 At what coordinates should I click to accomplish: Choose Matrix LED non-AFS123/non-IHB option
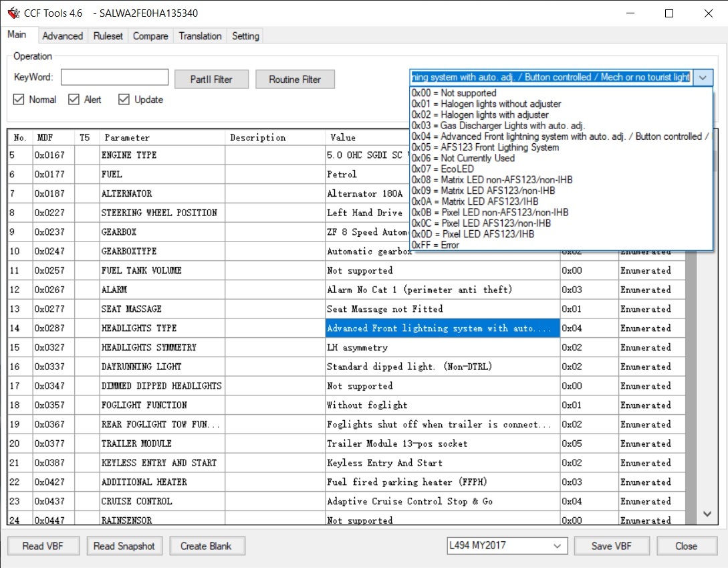pos(561,180)
